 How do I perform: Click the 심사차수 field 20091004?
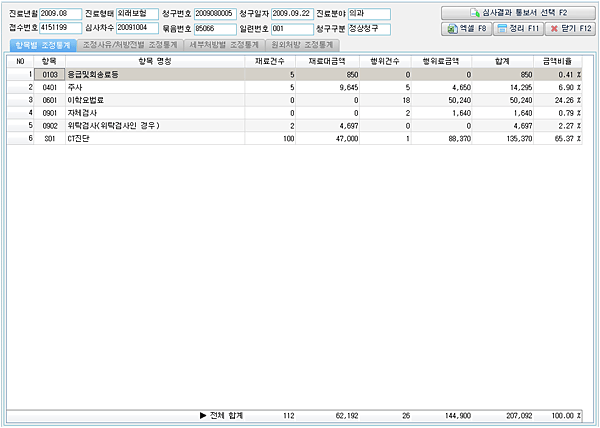click(x=137, y=28)
